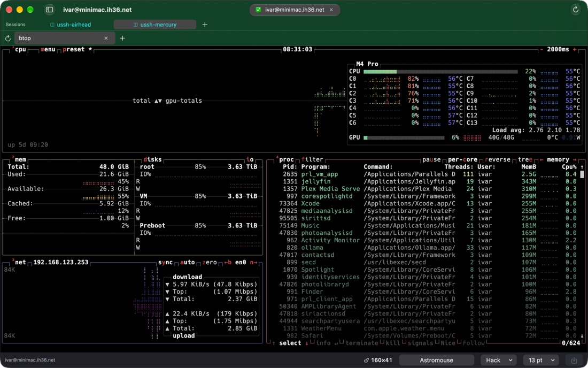588x368 pixels.
Task: Toggle process tree view
Action: coord(525,160)
